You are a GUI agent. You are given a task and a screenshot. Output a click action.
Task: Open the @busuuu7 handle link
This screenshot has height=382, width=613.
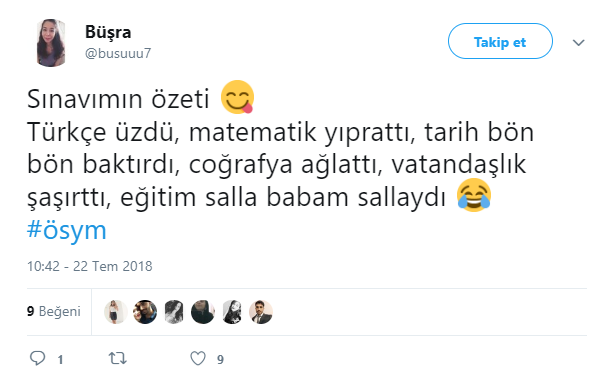pyautogui.click(x=118, y=53)
